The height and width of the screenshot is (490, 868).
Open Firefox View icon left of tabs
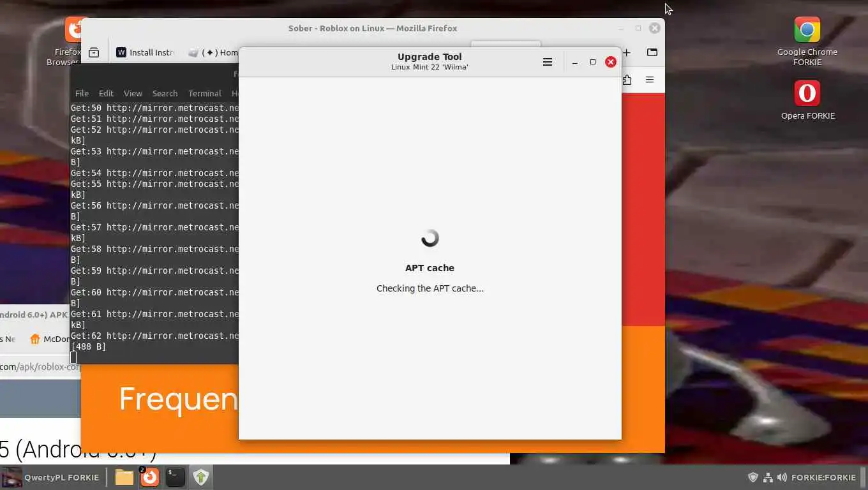[x=94, y=53]
